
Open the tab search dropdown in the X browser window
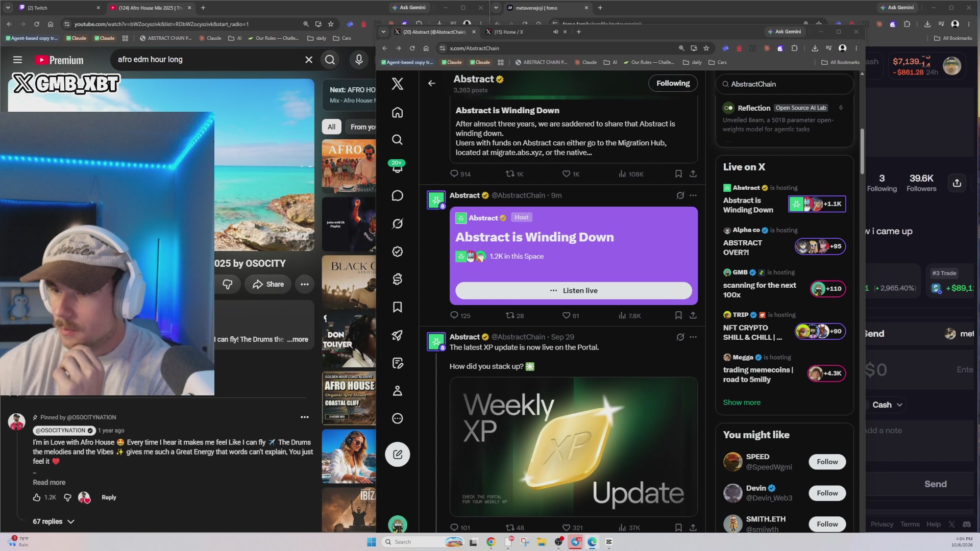coord(383,32)
